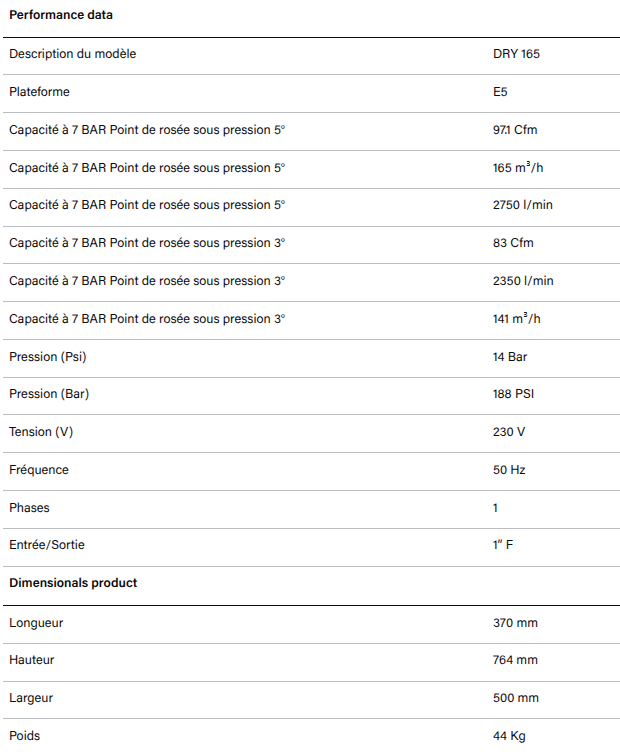The image size is (620, 755).
Task: Click the "E5" platform value
Action: pyautogui.click(x=500, y=92)
